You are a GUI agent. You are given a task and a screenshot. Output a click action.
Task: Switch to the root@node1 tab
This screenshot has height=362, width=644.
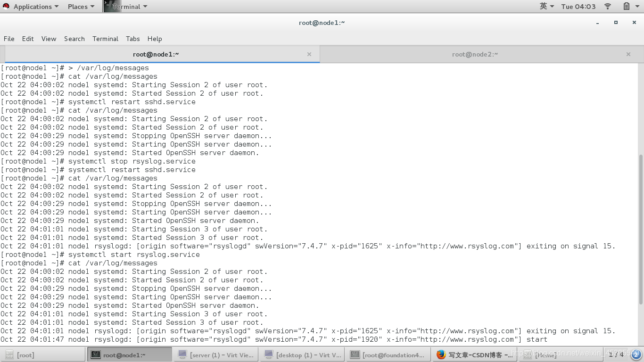[162, 54]
